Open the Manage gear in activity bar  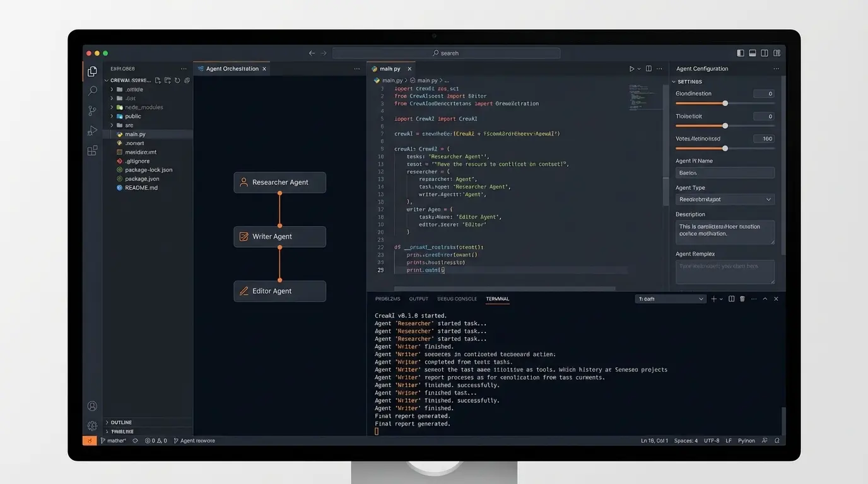pos(92,425)
